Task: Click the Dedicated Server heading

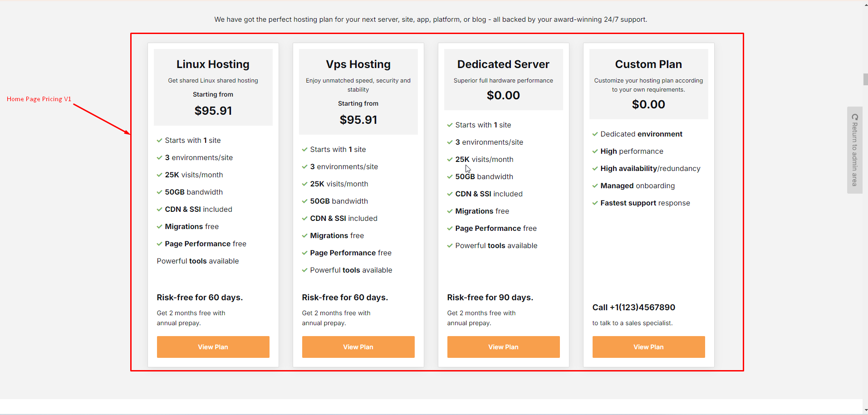Action: click(503, 64)
